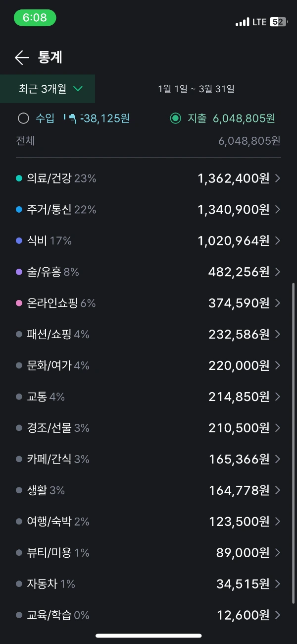The image size is (297, 644).
Task: Expand the 주거/통신 row chevron
Action: (278, 210)
